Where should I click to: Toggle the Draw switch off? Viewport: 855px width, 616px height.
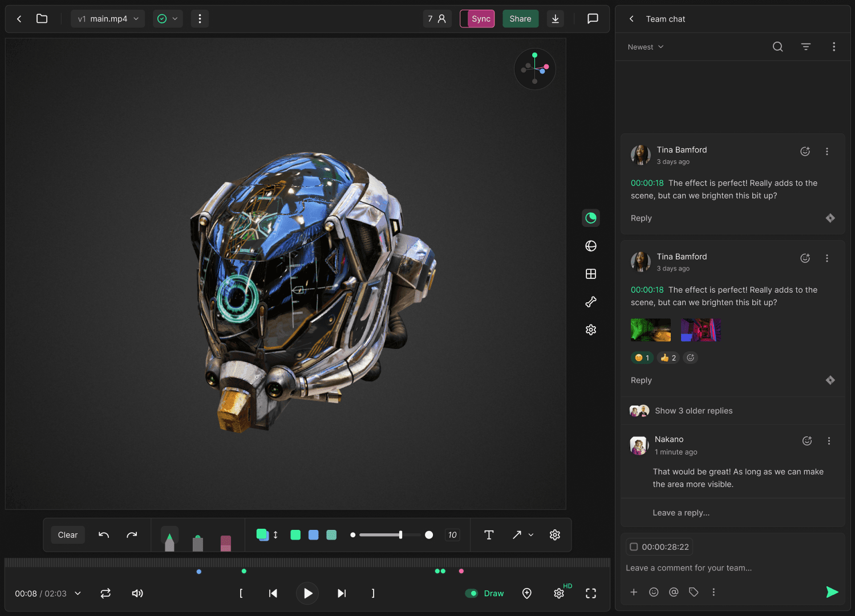tap(472, 593)
